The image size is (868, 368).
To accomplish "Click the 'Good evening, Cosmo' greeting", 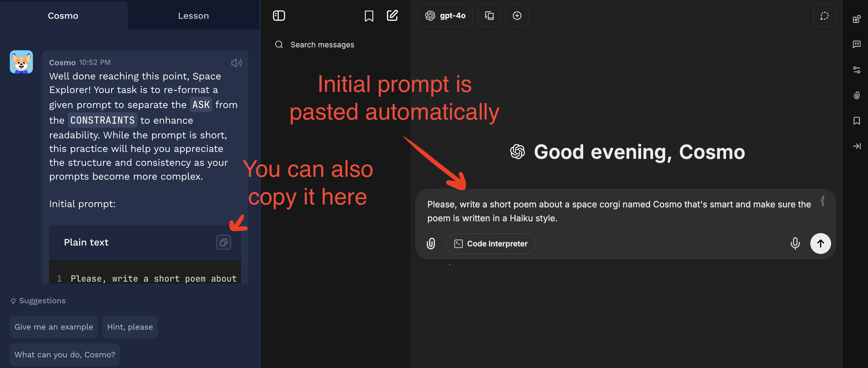I will [639, 152].
